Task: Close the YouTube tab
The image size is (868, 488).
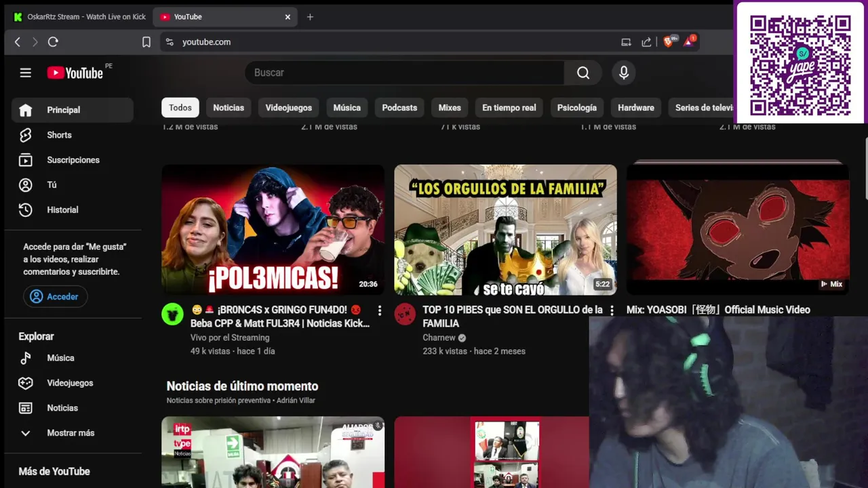Action: coord(288,17)
